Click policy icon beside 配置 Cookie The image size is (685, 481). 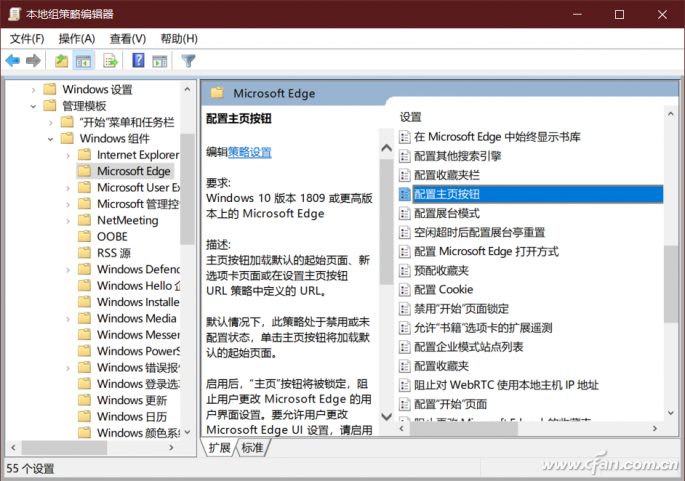pyautogui.click(x=405, y=290)
